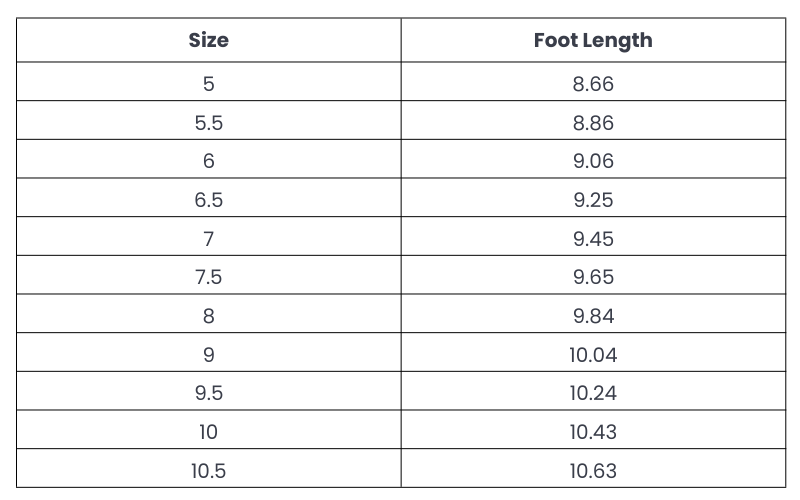This screenshot has width=800, height=500.
Task: Click the size 7 cell
Action: coord(208,239)
